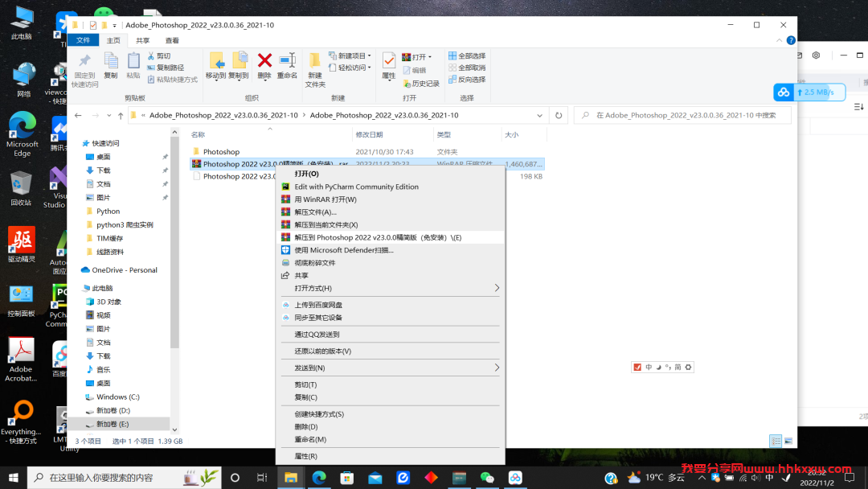Click the Refresh button by the address bar
The height and width of the screenshot is (489, 868).
pyautogui.click(x=559, y=115)
